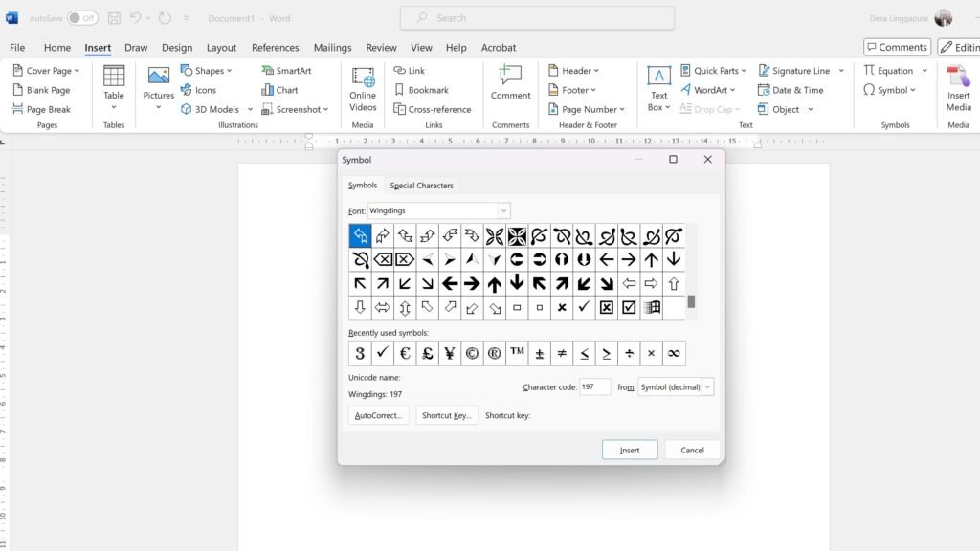Insert a Table from the ribbon
Image resolution: width=980 pixels, height=551 pixels.
pyautogui.click(x=114, y=77)
